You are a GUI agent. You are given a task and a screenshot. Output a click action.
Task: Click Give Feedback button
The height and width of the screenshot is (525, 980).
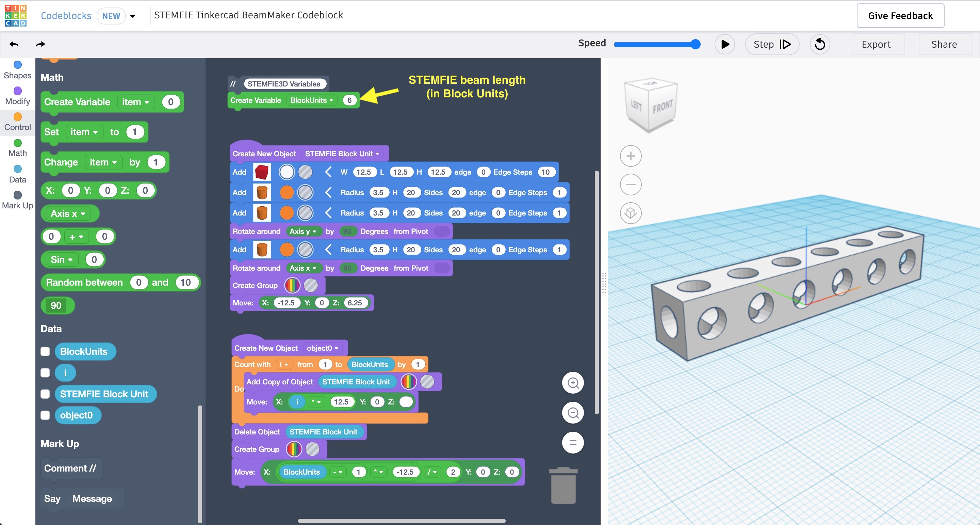pos(900,16)
